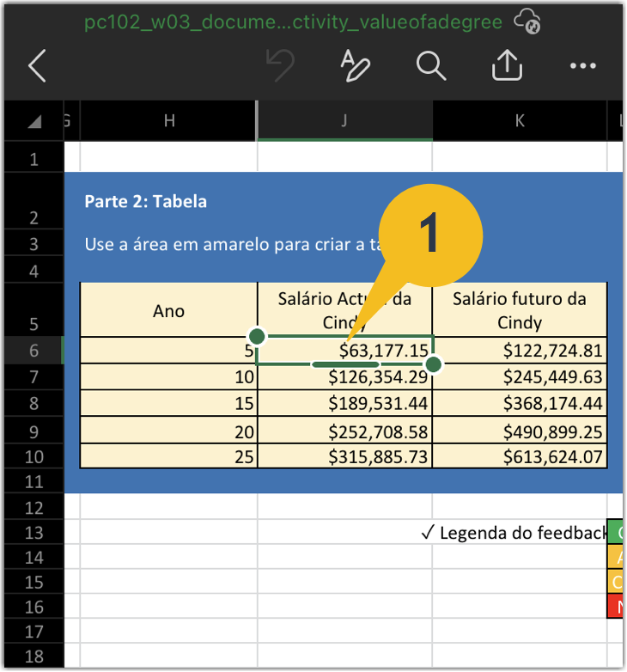Select cell containing $490,899.25
This screenshot has width=627, height=672.
coord(520,430)
